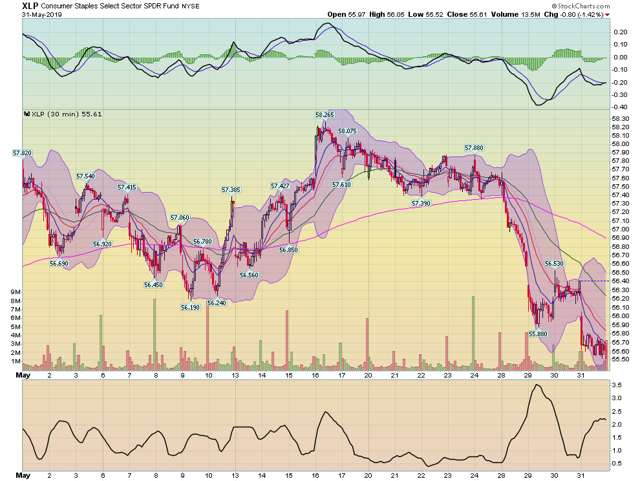
Task: Click the 3.5 axis label in lower panel
Action: (x=617, y=385)
